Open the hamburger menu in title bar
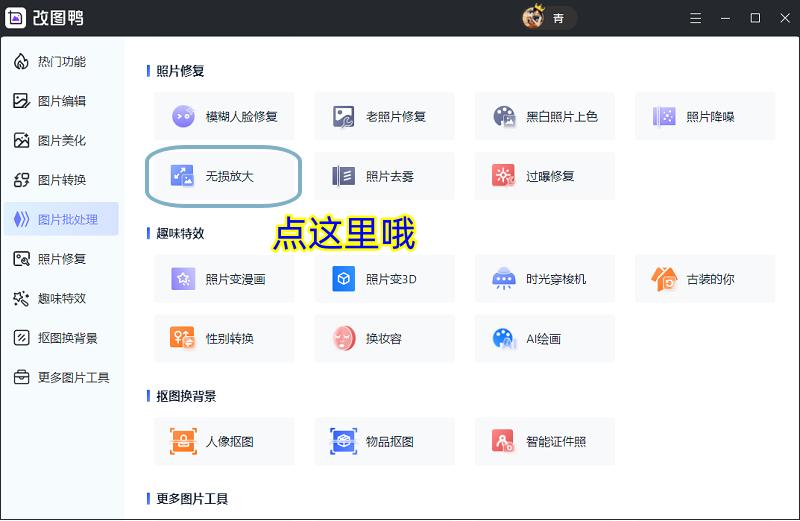Image resolution: width=800 pixels, height=521 pixels. (x=695, y=18)
